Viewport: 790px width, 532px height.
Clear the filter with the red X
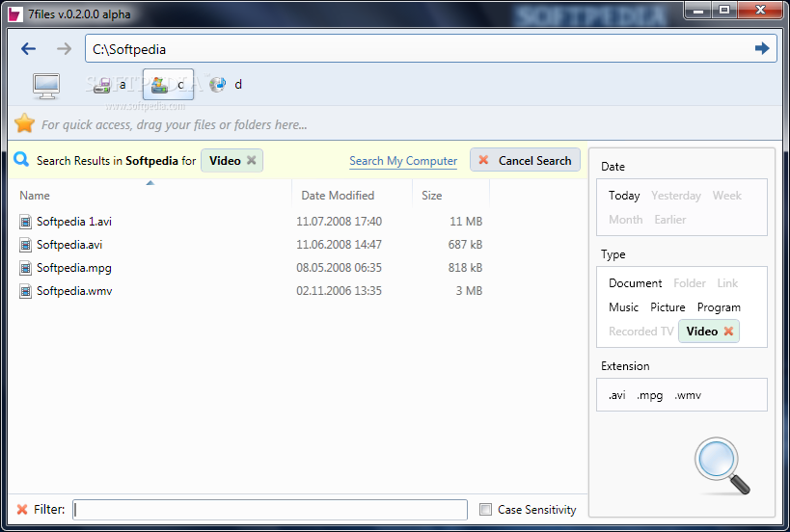click(22, 509)
